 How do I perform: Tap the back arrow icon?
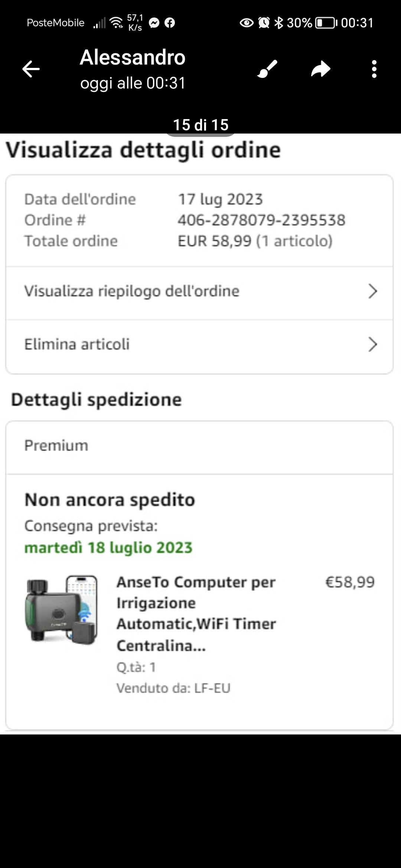31,69
